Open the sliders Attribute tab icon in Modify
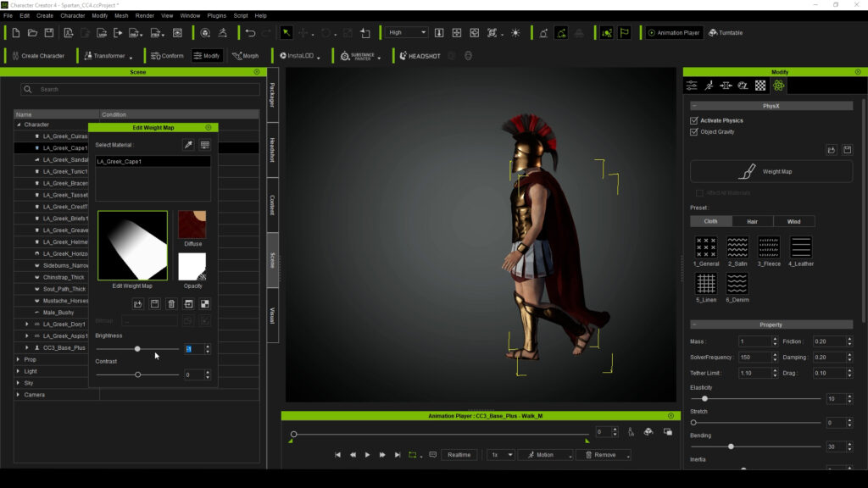The height and width of the screenshot is (488, 868). (x=692, y=86)
